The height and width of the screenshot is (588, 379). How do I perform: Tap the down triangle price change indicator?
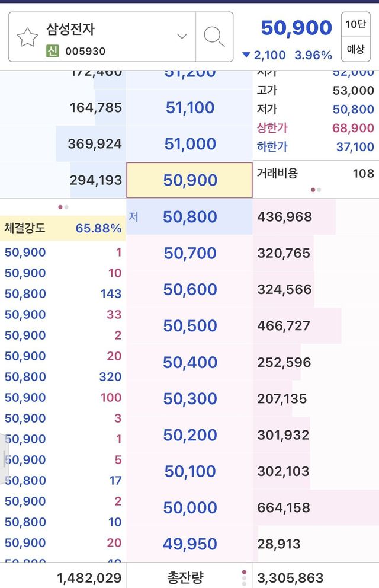(x=247, y=55)
